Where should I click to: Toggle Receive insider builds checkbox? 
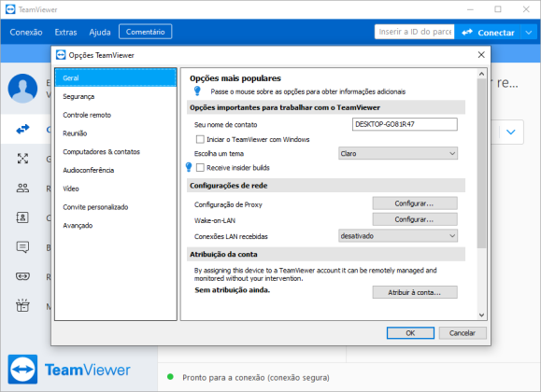click(200, 168)
